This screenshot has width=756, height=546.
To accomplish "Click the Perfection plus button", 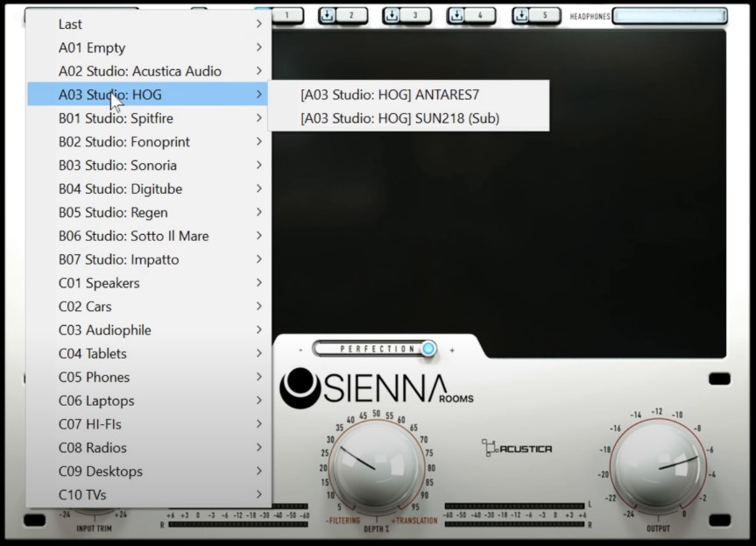I will 452,351.
